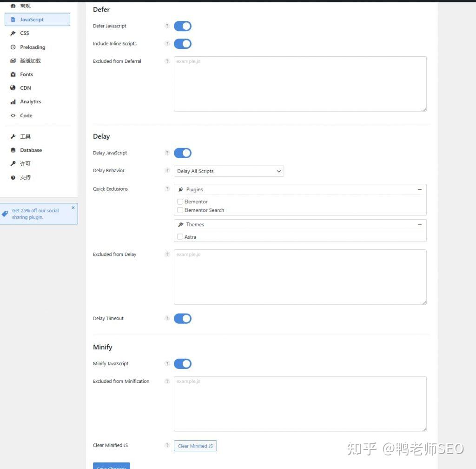
Task: Open the Preloading settings via clock icon
Action: [x=13, y=47]
